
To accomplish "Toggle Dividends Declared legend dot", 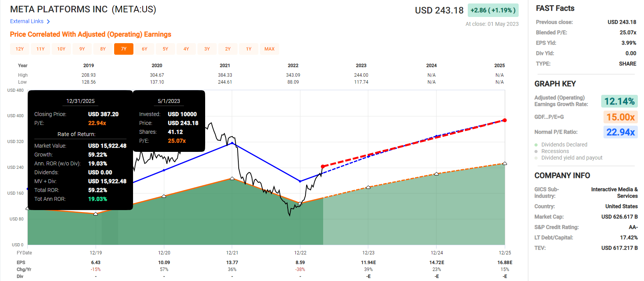I will 536,145.
